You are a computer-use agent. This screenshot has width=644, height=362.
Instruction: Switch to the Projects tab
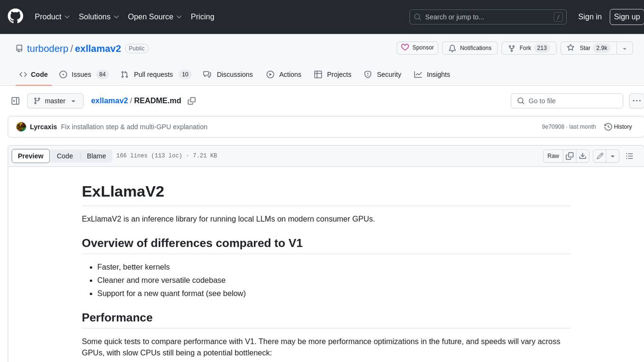332,74
